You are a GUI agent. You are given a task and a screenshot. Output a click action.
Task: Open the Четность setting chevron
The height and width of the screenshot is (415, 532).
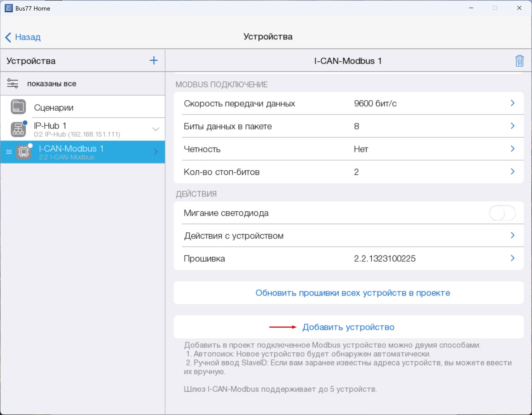tap(512, 149)
